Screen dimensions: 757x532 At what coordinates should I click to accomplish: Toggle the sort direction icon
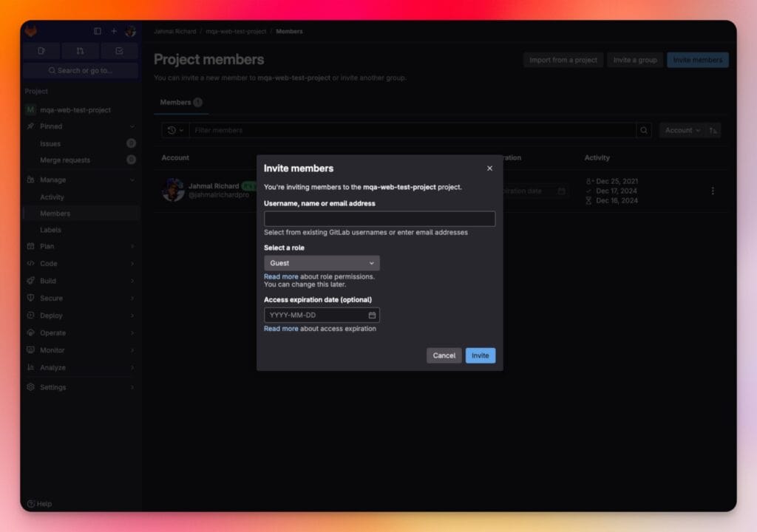coord(713,130)
